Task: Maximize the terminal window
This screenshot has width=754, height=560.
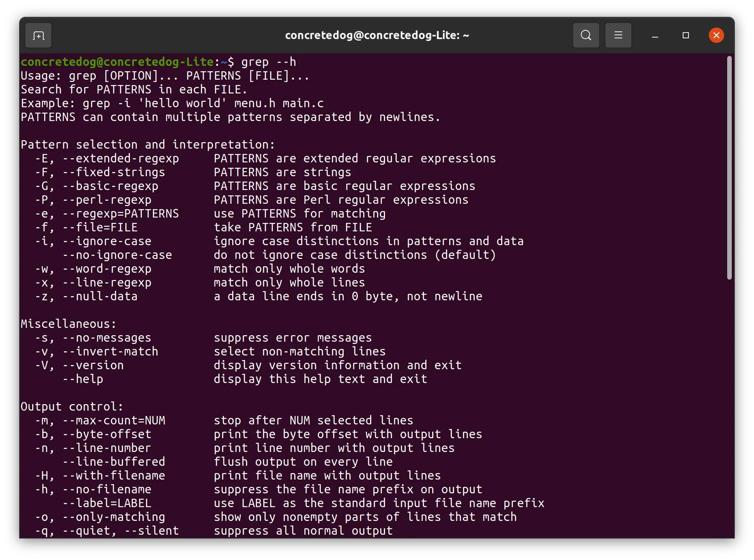Action: [x=686, y=36]
